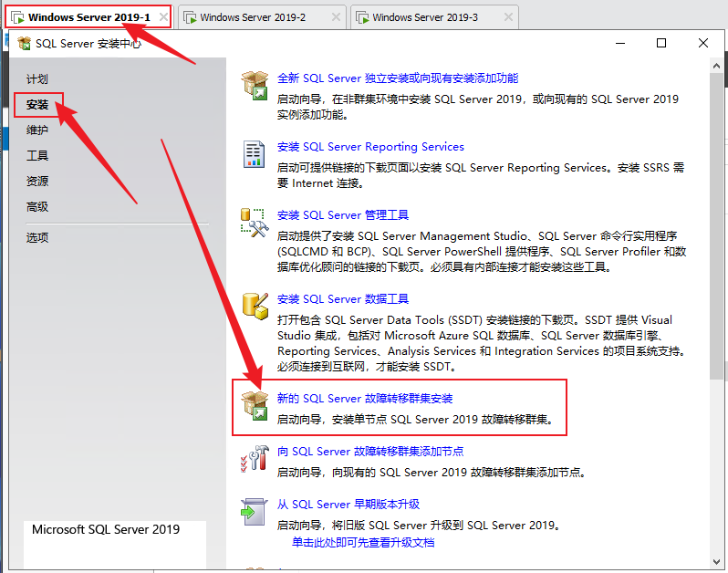Click the scrollbar down arrow
728x573 pixels.
coord(716,562)
